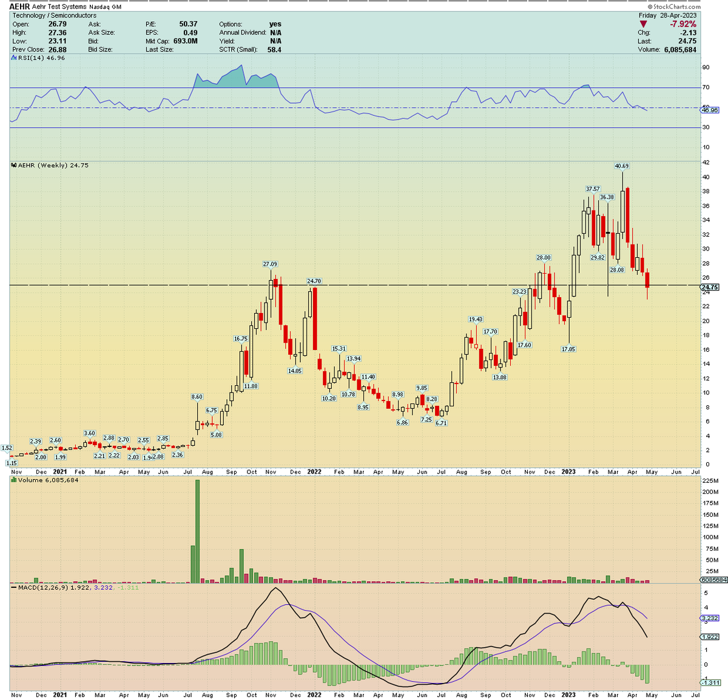The image size is (728, 700).
Task: Click the 13.08 low price label
Action: (x=500, y=377)
